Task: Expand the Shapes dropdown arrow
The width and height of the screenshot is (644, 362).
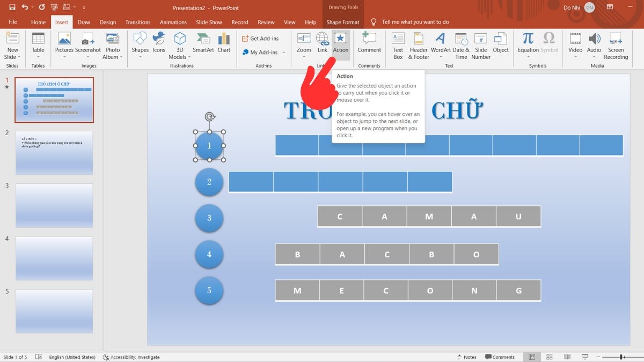Action: coord(140,57)
